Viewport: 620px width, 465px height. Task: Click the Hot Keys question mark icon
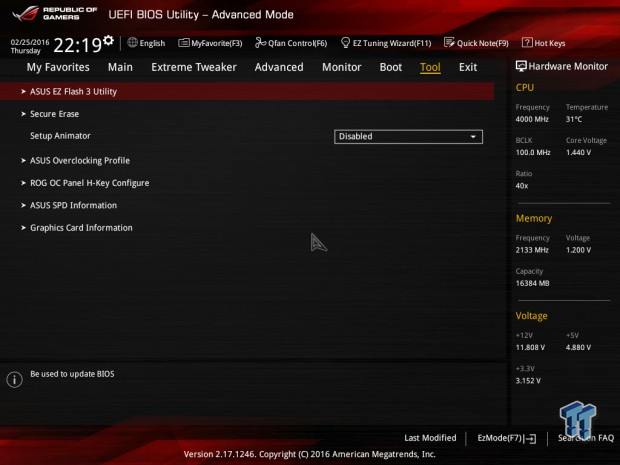(527, 42)
